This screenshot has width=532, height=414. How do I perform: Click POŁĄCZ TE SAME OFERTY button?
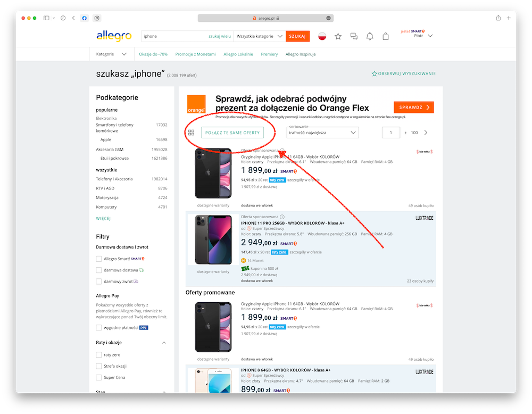(x=232, y=133)
